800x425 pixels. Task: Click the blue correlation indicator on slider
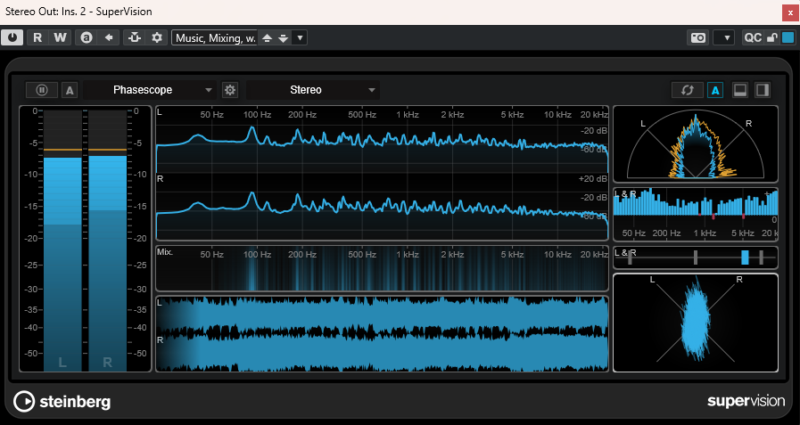point(745,258)
